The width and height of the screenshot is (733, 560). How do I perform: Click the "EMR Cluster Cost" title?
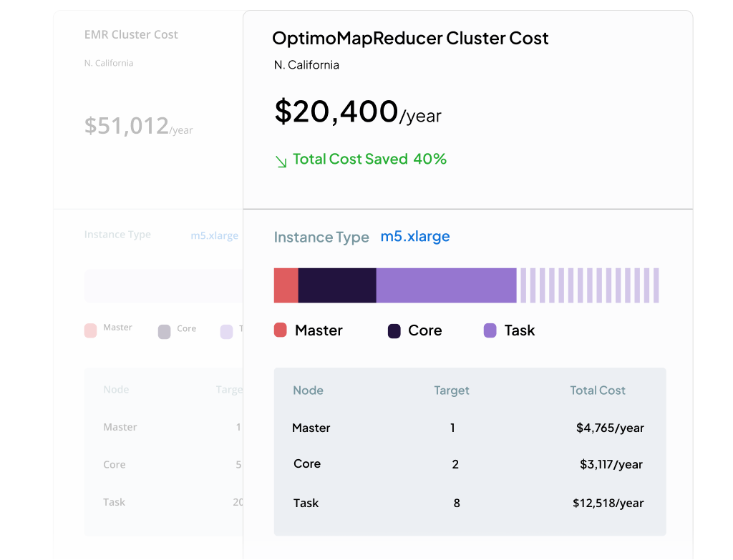131,34
